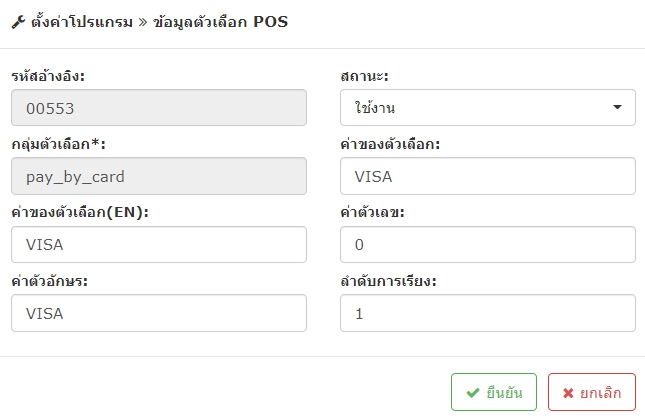This screenshot has width=645, height=416.
Task: Click the กลุ่มตัวเลือก* label
Action: coord(58,144)
